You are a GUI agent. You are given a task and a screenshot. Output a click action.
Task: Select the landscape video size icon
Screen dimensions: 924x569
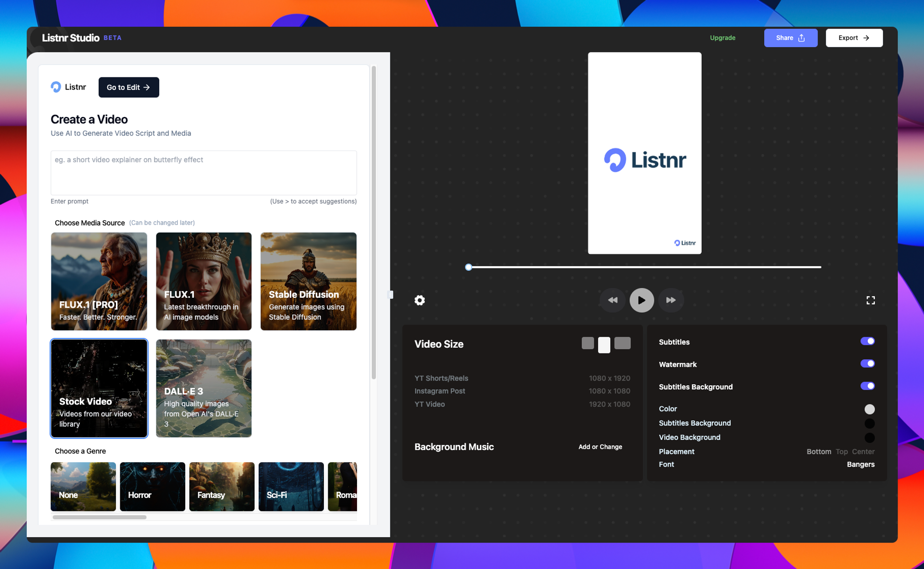622,343
